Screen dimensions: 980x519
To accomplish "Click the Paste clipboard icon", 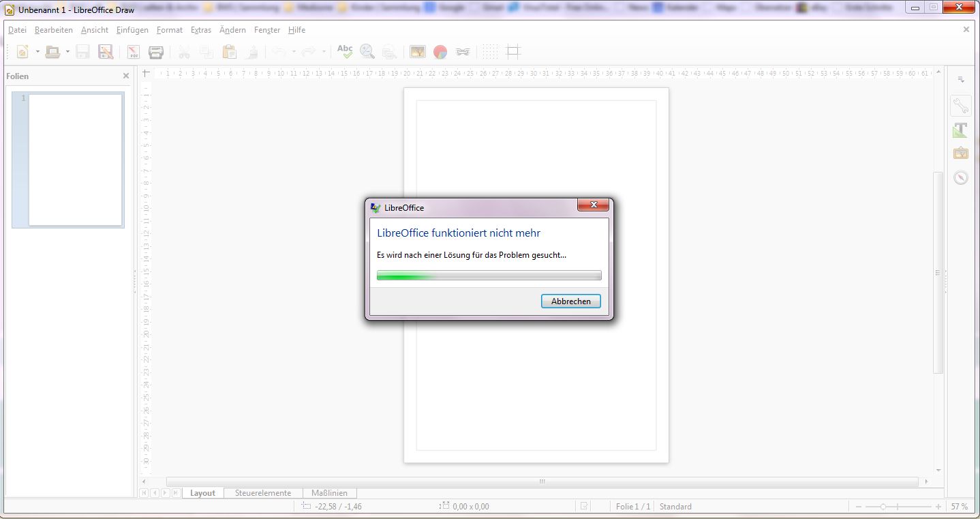I will click(x=229, y=52).
